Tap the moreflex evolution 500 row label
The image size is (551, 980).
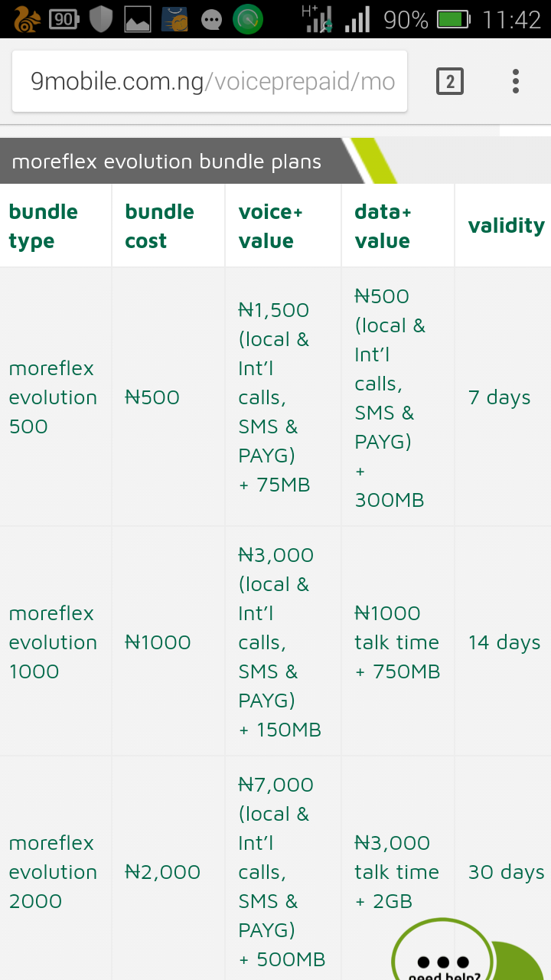[53, 397]
